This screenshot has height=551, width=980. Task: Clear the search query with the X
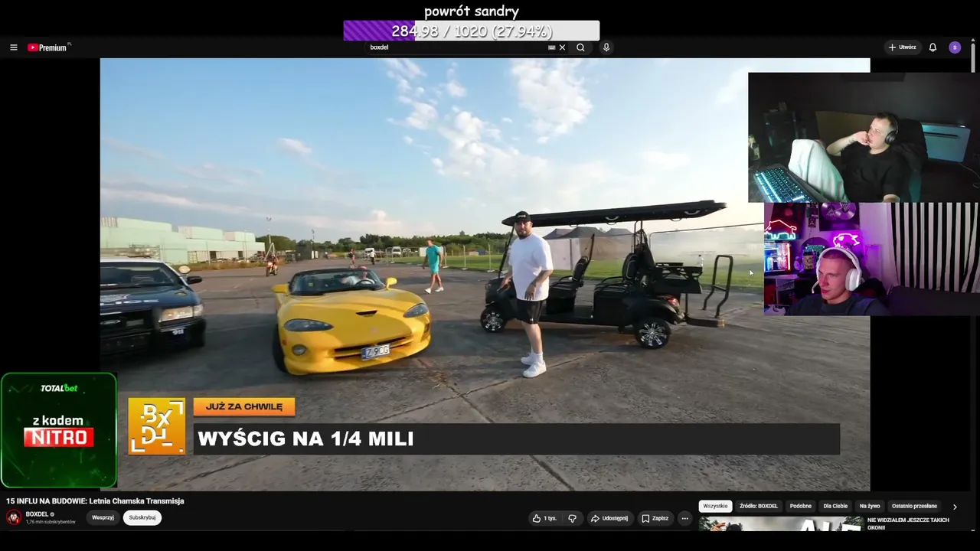point(562,47)
